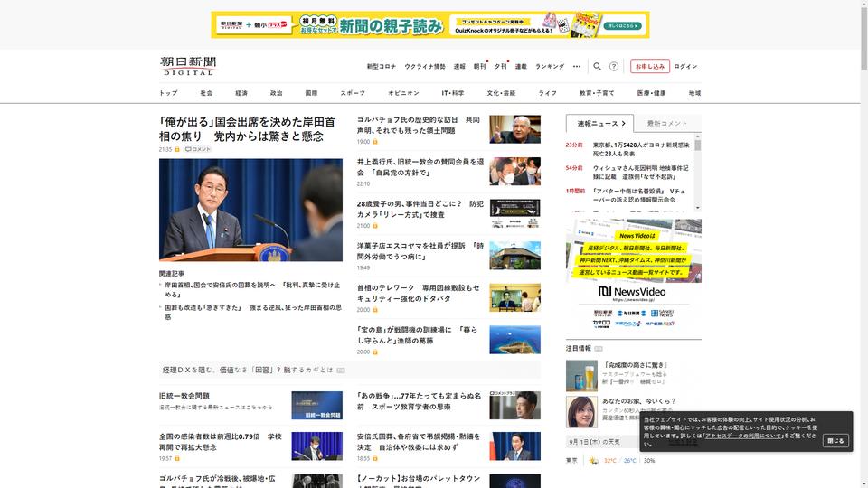Open 「あの戦争」…77年たっても article

(x=419, y=401)
